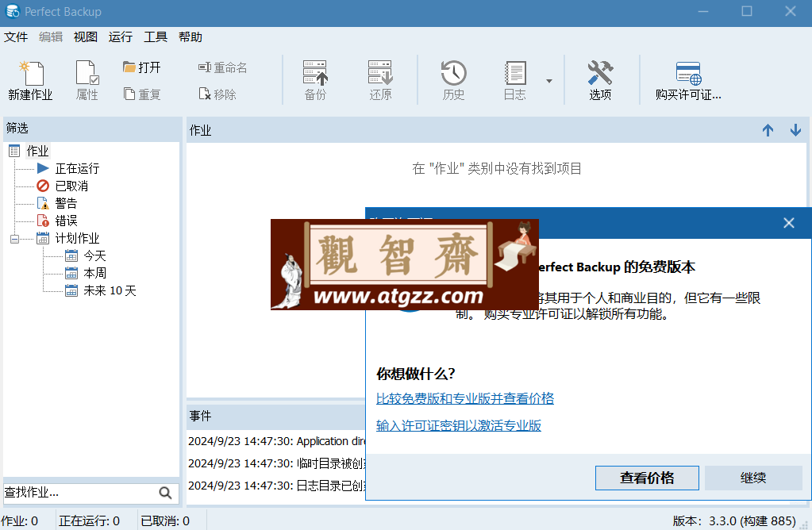Expand the dropdown arrow beside 日志
The height and width of the screenshot is (530, 812).
(x=549, y=81)
